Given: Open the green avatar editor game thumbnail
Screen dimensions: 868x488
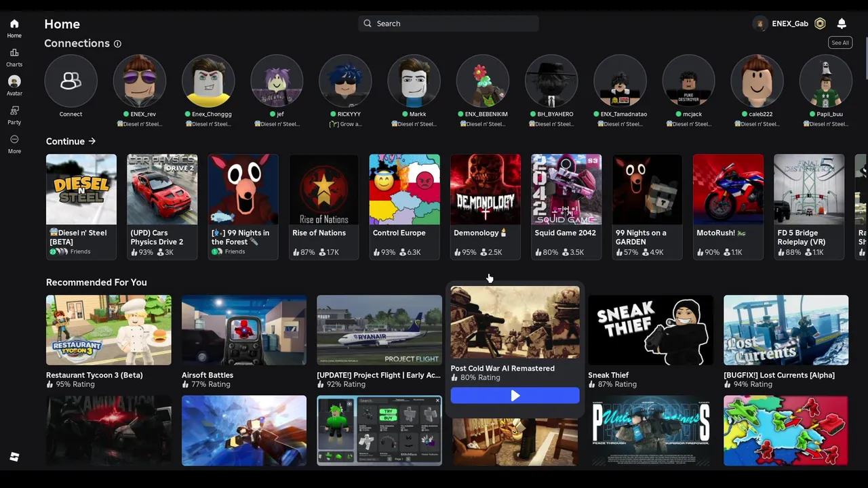Looking at the screenshot, I should (x=379, y=430).
